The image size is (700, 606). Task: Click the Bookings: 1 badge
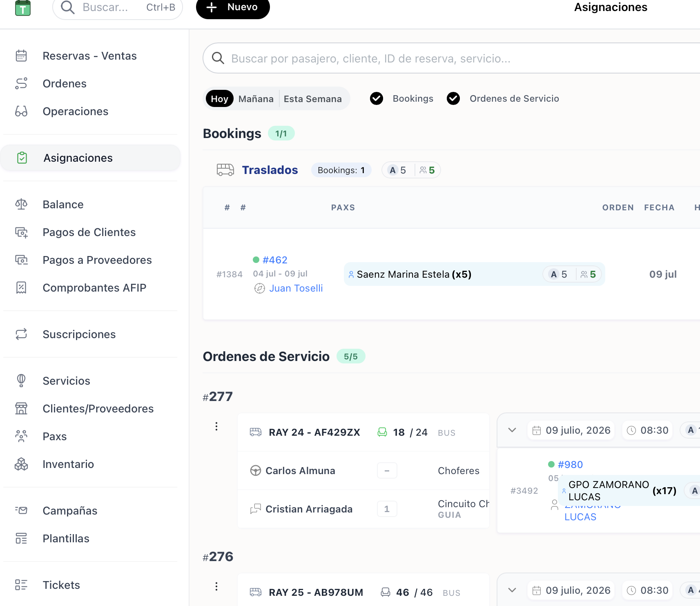(x=341, y=170)
